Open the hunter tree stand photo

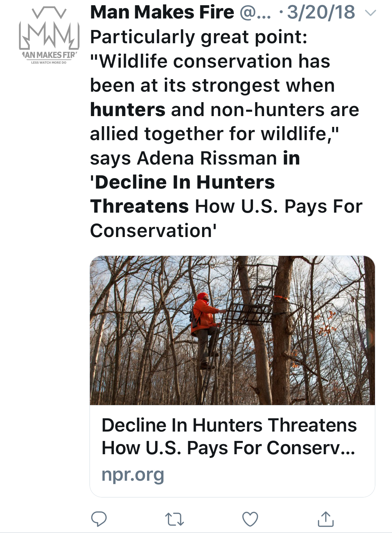click(232, 330)
